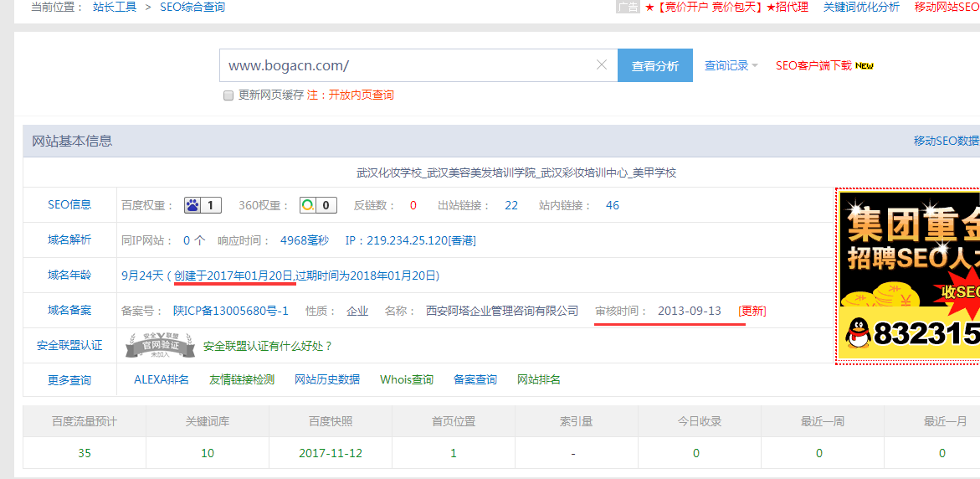Open the 友情链接检测 link

point(242,379)
